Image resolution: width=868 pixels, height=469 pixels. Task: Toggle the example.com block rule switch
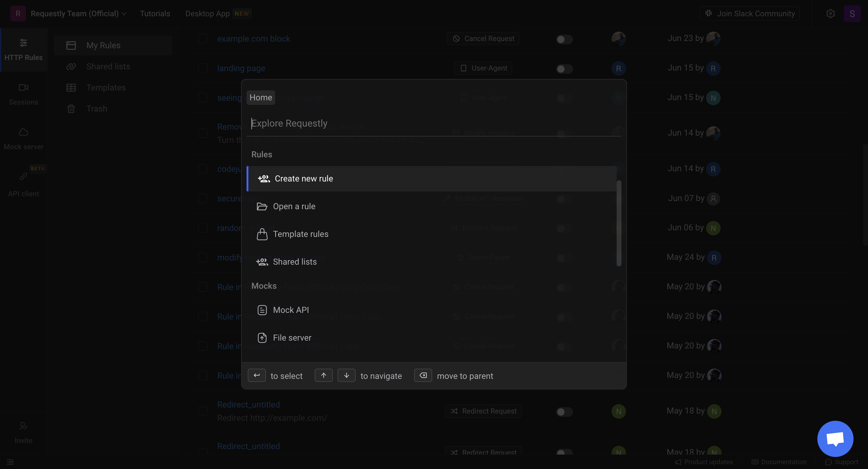coord(564,39)
